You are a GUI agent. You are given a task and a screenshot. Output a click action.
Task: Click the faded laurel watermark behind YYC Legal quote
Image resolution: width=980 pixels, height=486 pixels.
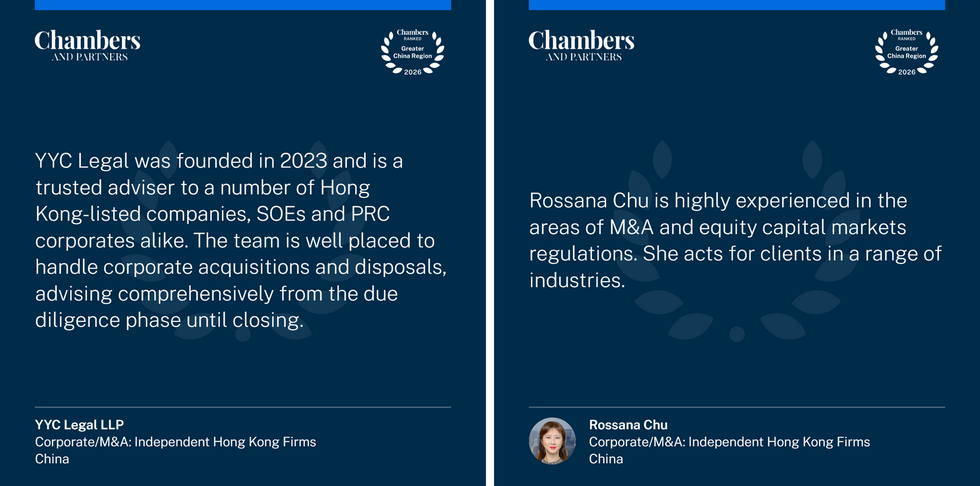click(x=243, y=334)
